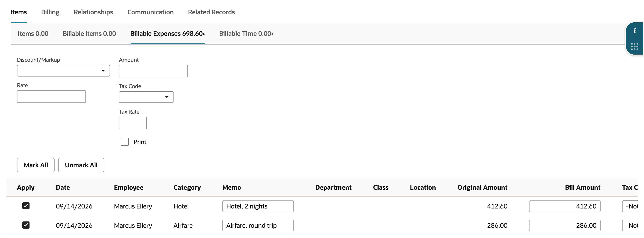Select the Billable Items 0.00 subtab
This screenshot has height=238, width=644.
click(x=89, y=34)
